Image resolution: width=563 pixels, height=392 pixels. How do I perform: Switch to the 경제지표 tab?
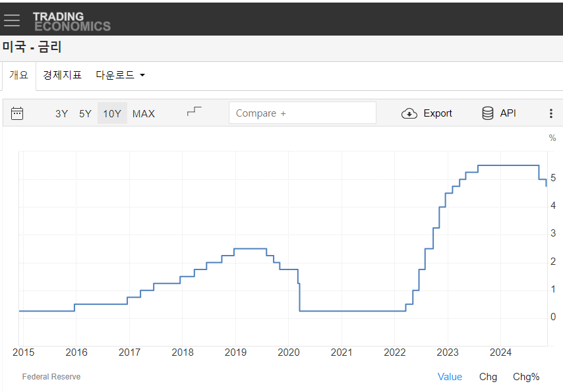[x=63, y=75]
